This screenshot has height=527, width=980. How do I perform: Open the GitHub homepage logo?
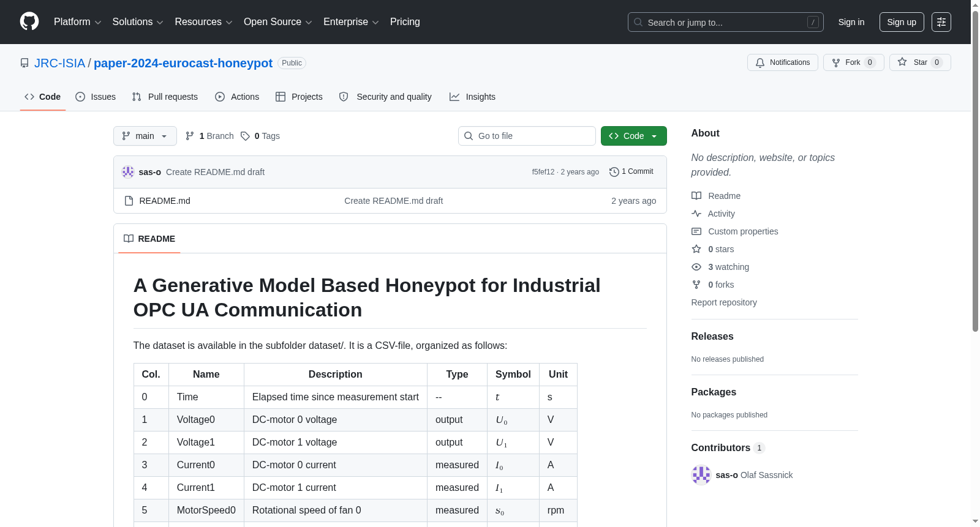[x=29, y=21]
